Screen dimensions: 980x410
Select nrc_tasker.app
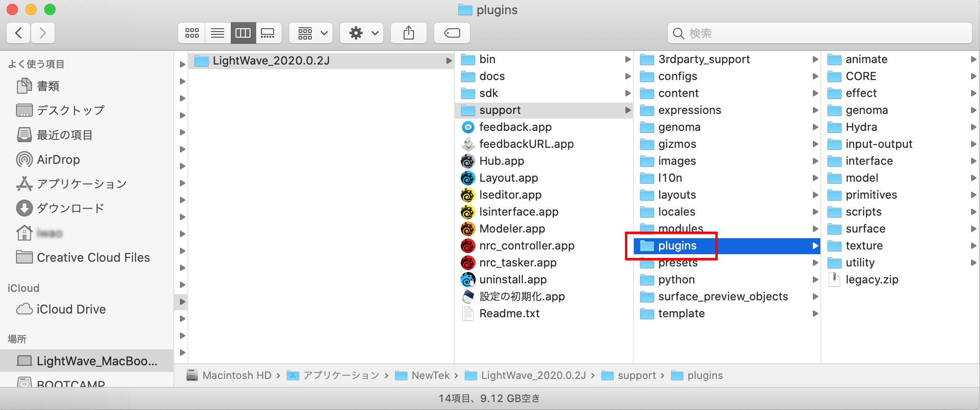544,263
